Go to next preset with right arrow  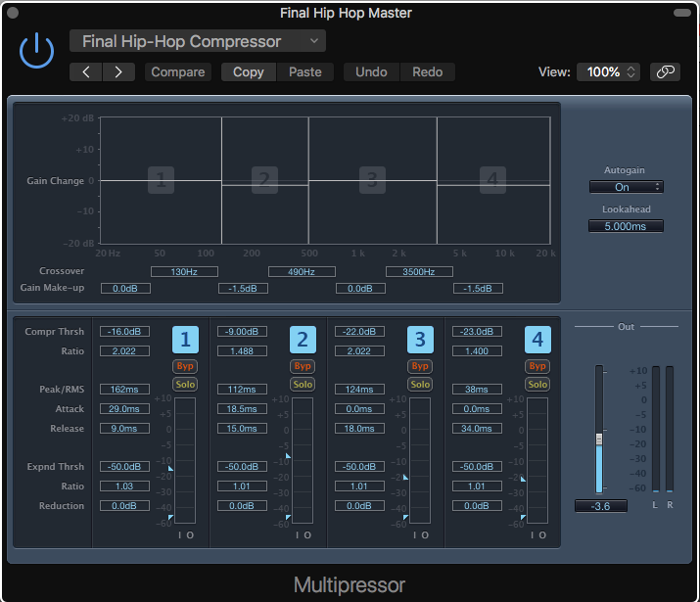tap(118, 71)
